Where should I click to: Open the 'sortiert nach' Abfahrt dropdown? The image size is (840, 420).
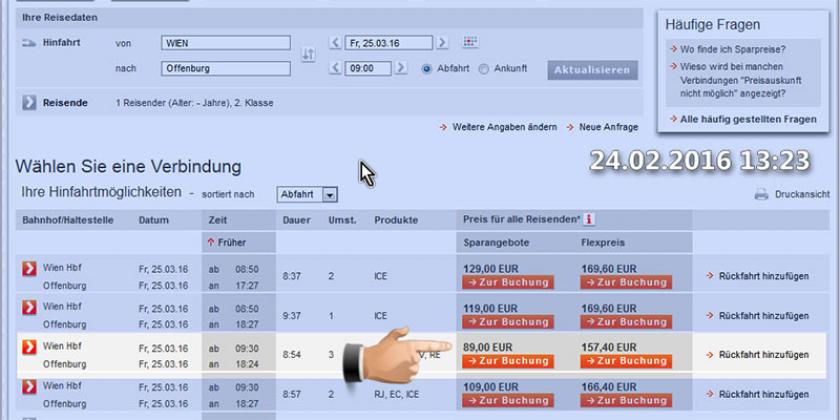(307, 195)
